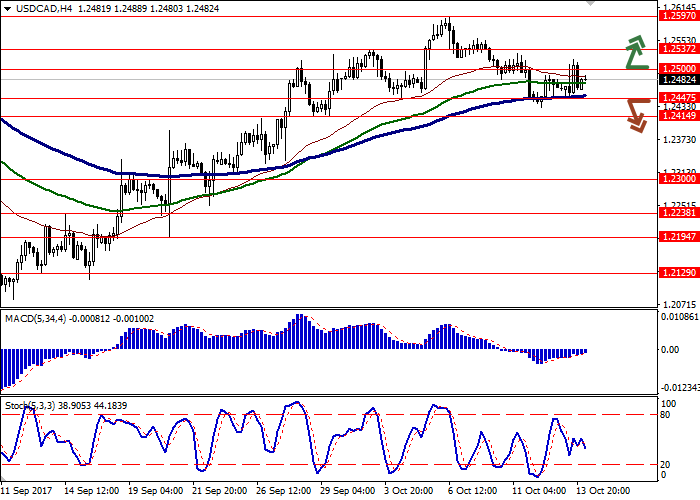700x500 pixels.
Task: Click the 1.20715 price scale value
Action: (x=680, y=304)
